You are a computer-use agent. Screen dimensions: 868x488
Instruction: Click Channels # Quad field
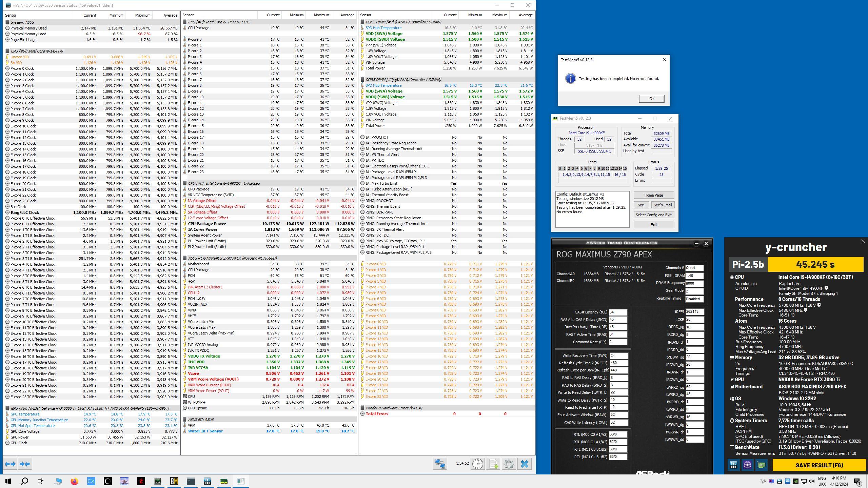pos(694,268)
